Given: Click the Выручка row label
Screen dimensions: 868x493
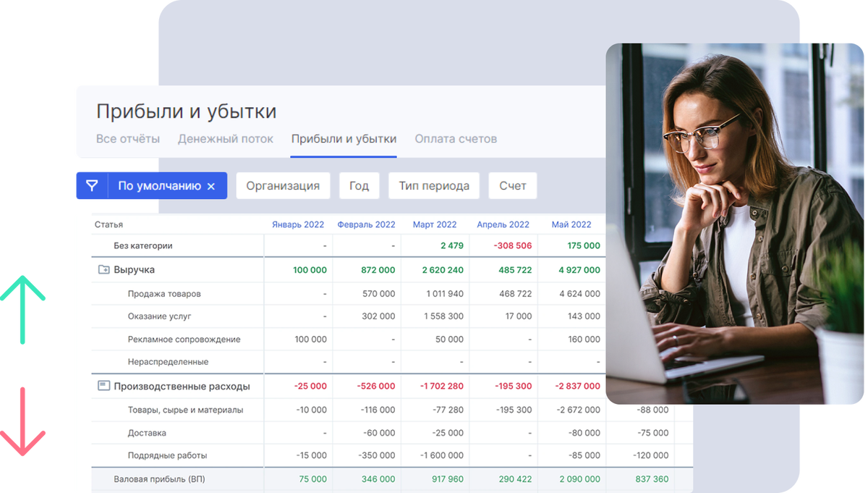Looking at the screenshot, I should 134,269.
